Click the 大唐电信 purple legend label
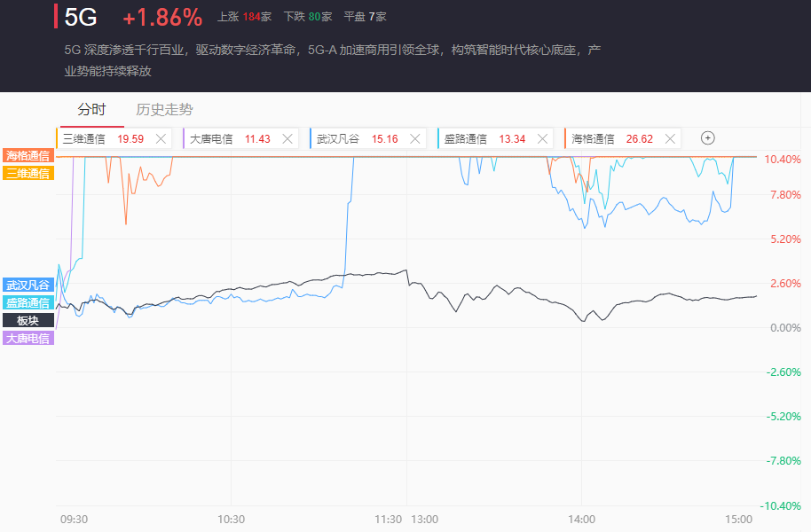 pos(28,338)
